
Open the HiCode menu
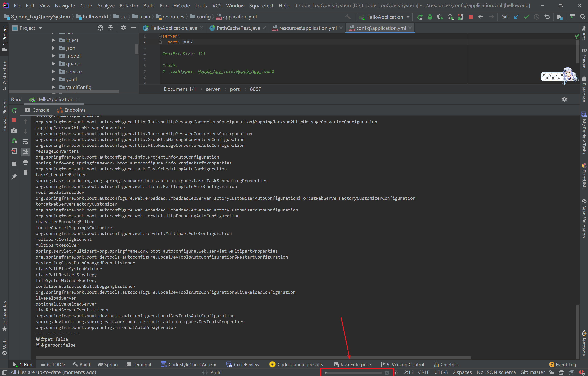pyautogui.click(x=181, y=5)
